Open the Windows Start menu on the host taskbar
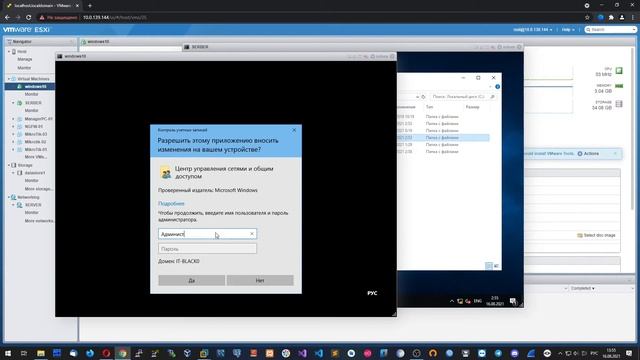The height and width of the screenshot is (360, 640). pos(8,353)
